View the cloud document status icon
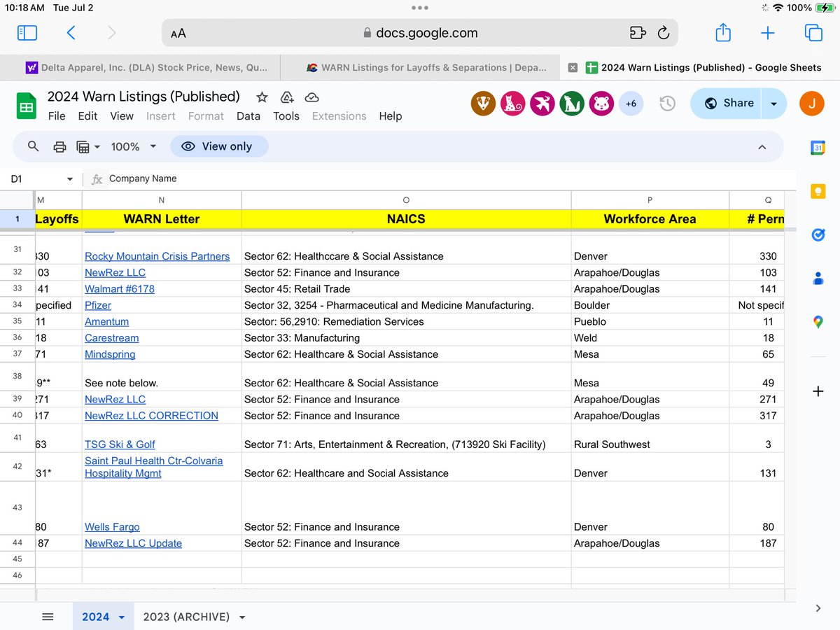 312,97
